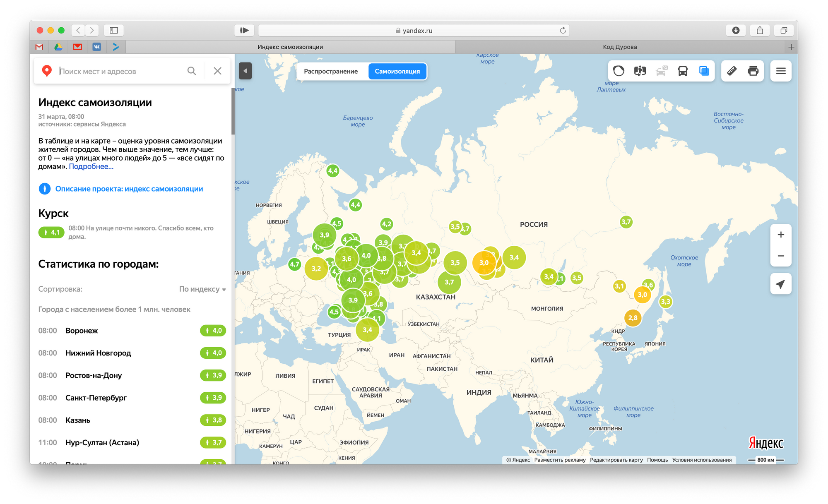Viewport: 828px width, 504px height.
Task: Click the my location arrow button
Action: [781, 284]
